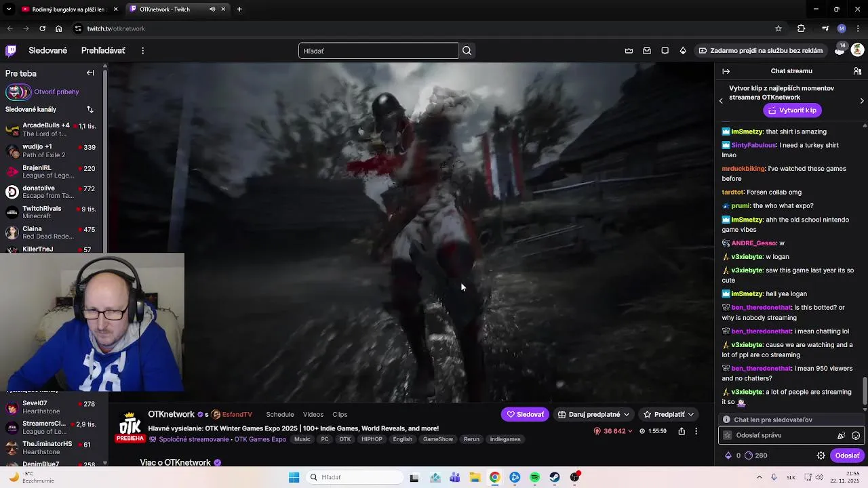Sort followed channels with arrows icon
This screenshot has height=488, width=868.
click(90, 109)
